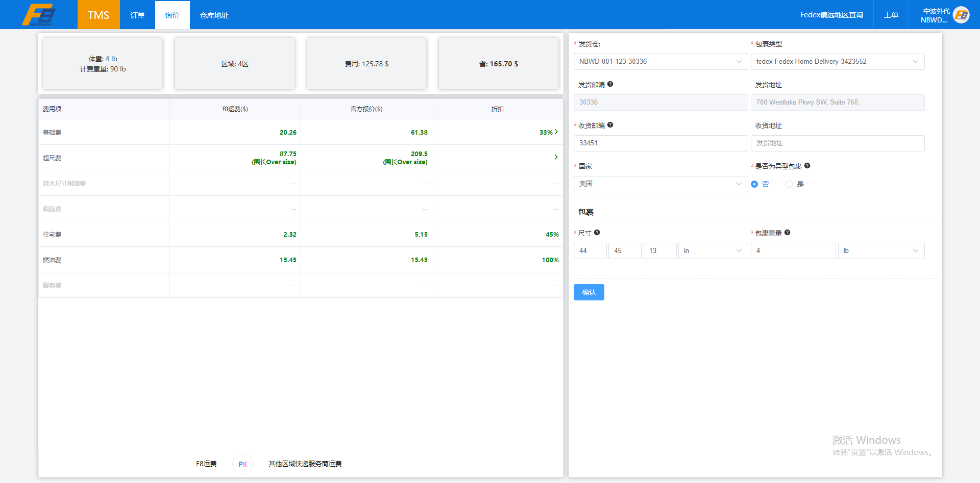
Task: Click the 体重 4 lb summary card
Action: [103, 64]
